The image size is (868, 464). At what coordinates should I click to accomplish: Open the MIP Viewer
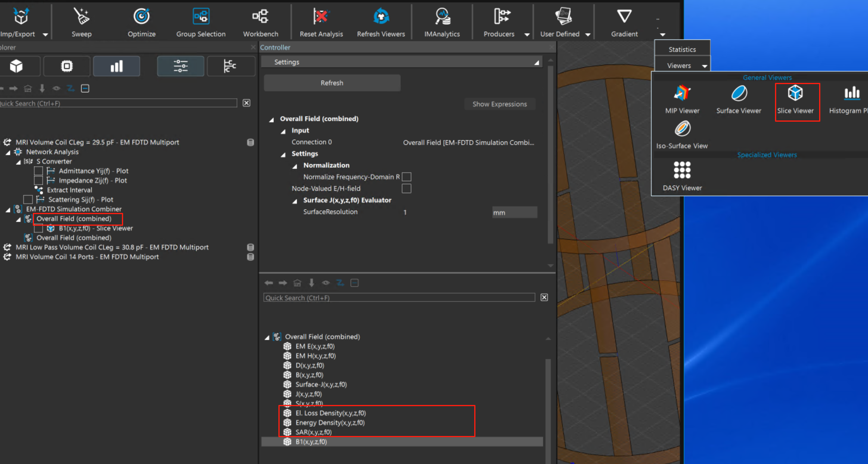click(682, 93)
